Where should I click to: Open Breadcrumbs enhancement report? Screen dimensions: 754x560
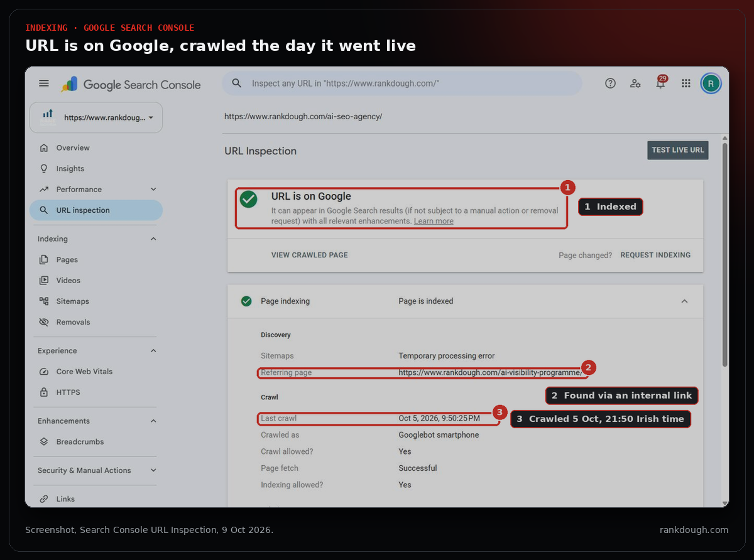[x=96, y=442]
